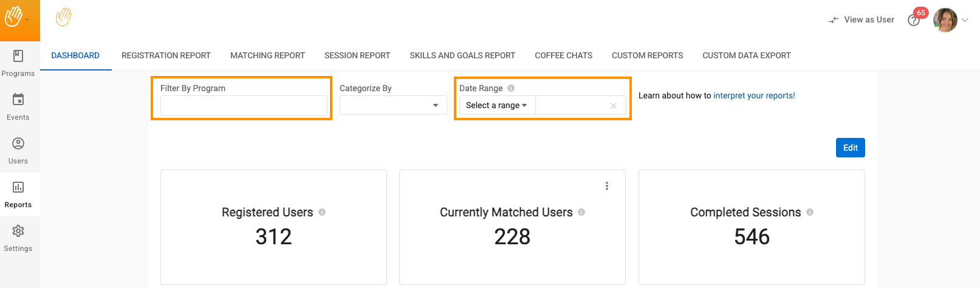Screen dimensions: 980x288
Task: Open Settings gear in sidebar
Action: point(18,231)
